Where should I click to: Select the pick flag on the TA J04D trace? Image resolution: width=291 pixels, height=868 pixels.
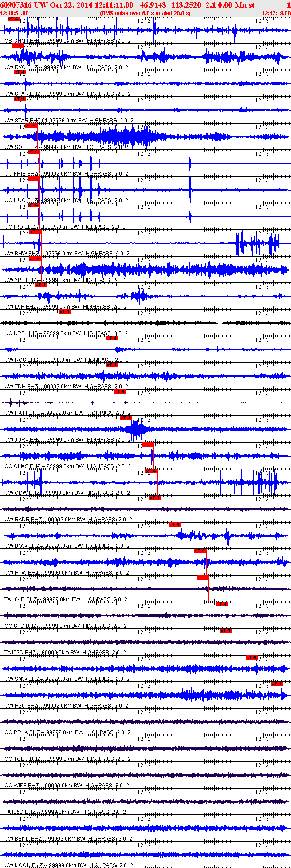click(203, 578)
